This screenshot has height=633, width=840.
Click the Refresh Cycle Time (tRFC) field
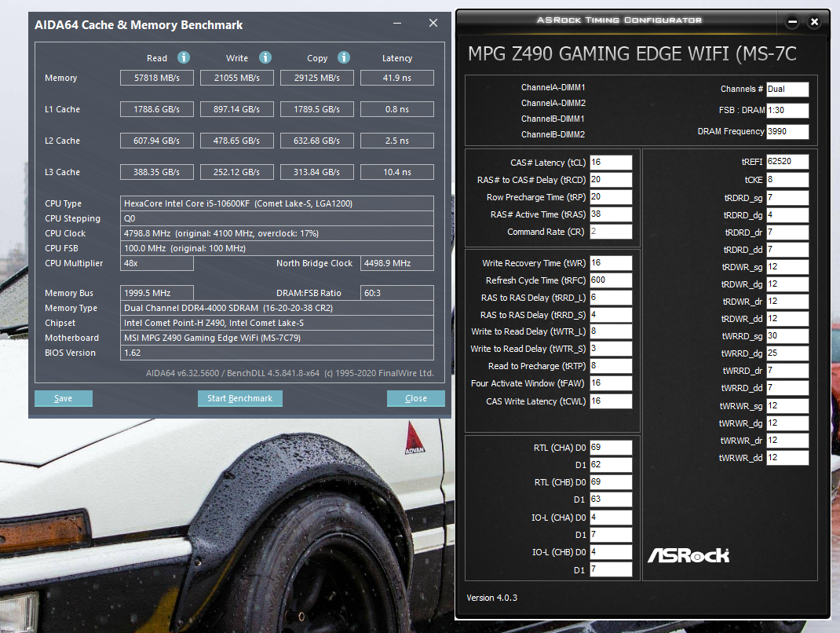611,280
